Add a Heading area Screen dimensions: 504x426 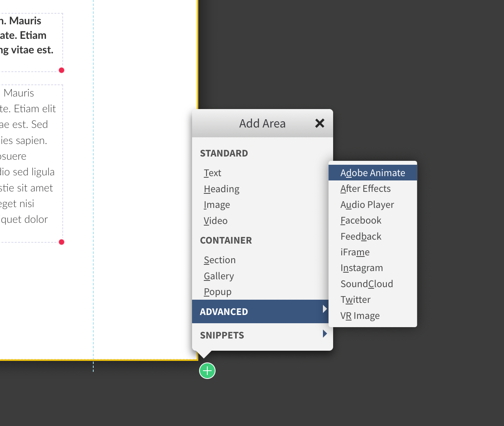pos(221,189)
